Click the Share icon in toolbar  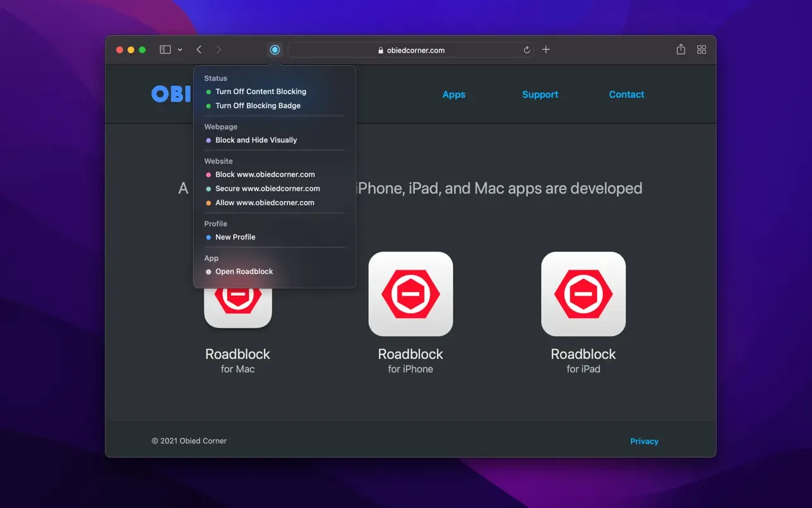click(x=681, y=50)
